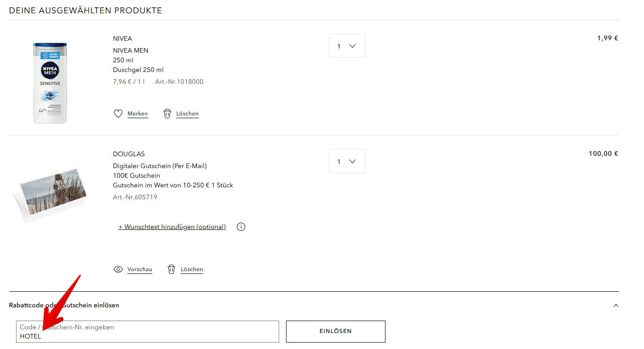Click the "Rabattcode oder Gutschein einlösen" heading

tap(64, 305)
